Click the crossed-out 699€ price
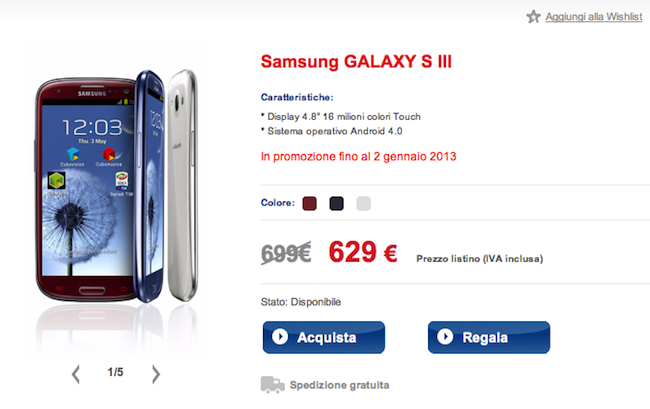The height and width of the screenshot is (409, 650). [286, 252]
